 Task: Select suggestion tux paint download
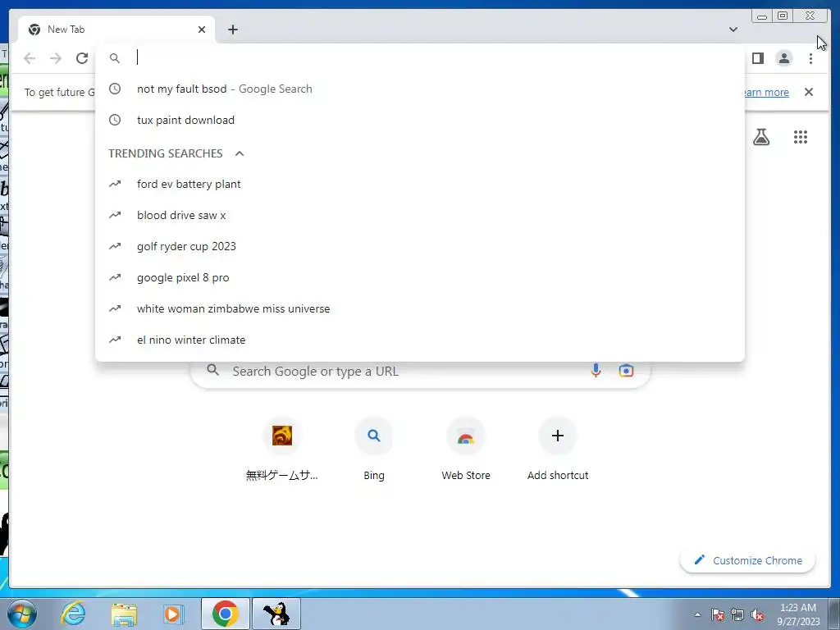(x=419, y=120)
